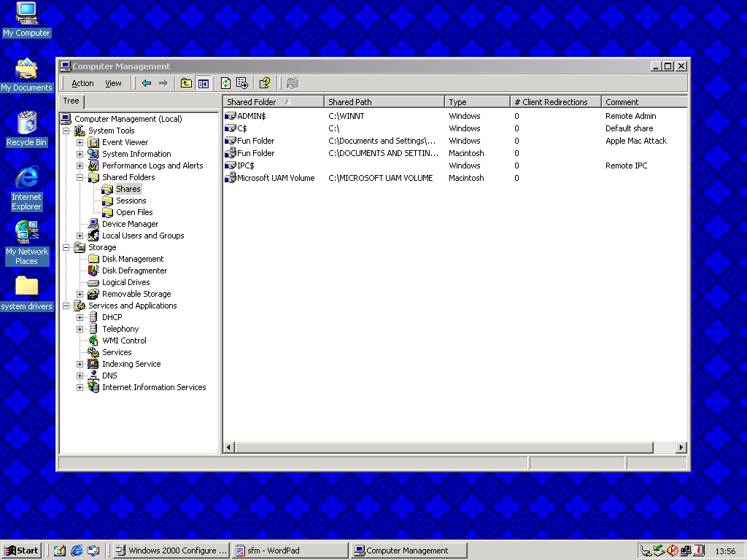Collapse the Shared Folders node
747x560 pixels.
(x=80, y=177)
